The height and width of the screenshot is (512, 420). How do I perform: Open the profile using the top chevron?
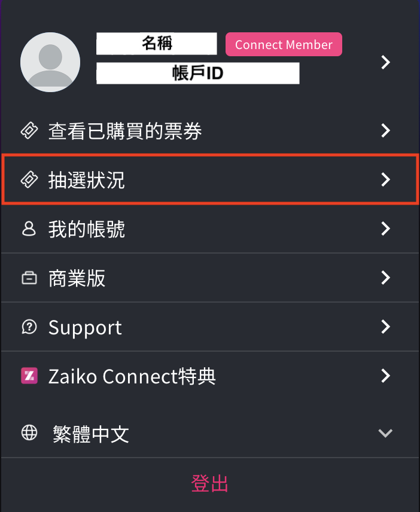point(386,62)
